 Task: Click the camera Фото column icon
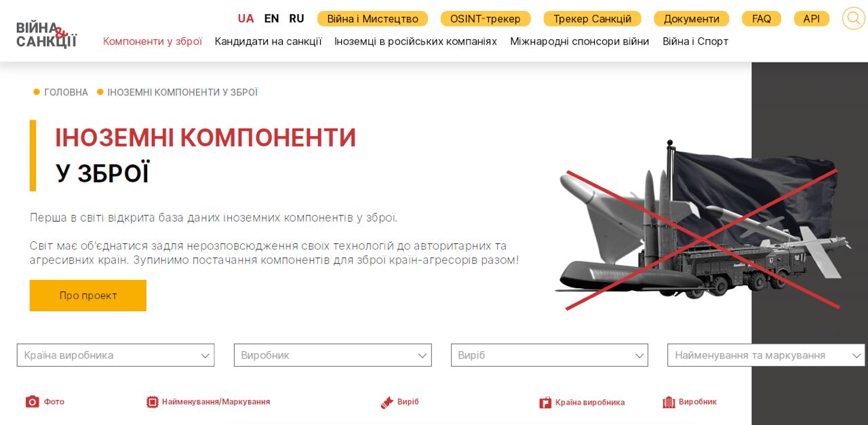(x=33, y=402)
